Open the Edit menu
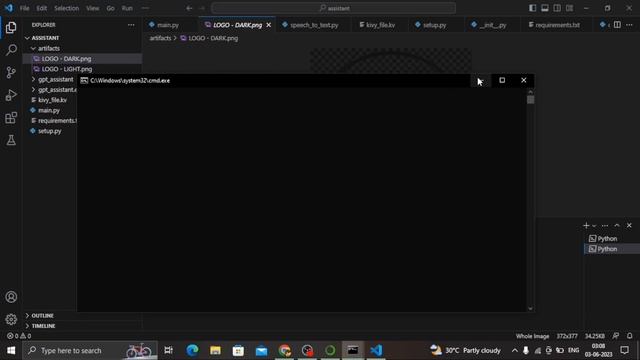The image size is (640, 360). tap(42, 8)
